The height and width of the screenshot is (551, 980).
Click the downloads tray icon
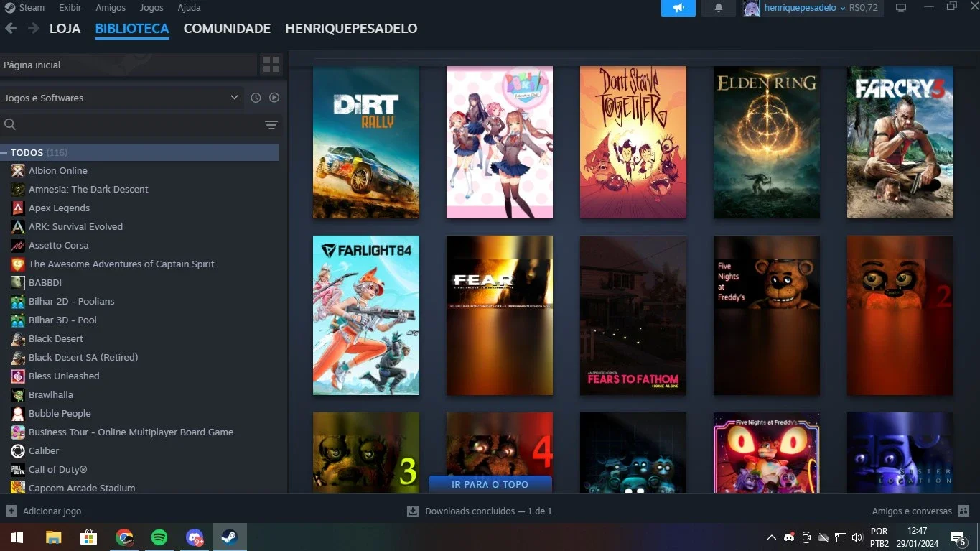(413, 511)
